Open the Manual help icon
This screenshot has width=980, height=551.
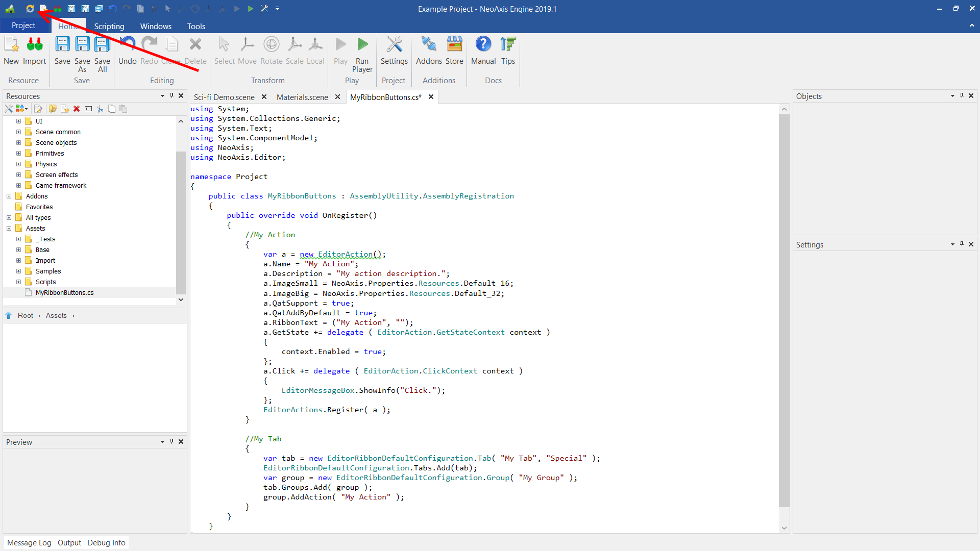(483, 45)
